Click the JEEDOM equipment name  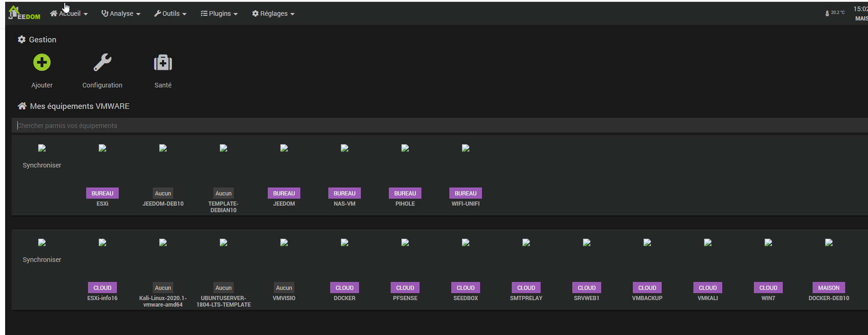coord(284,204)
